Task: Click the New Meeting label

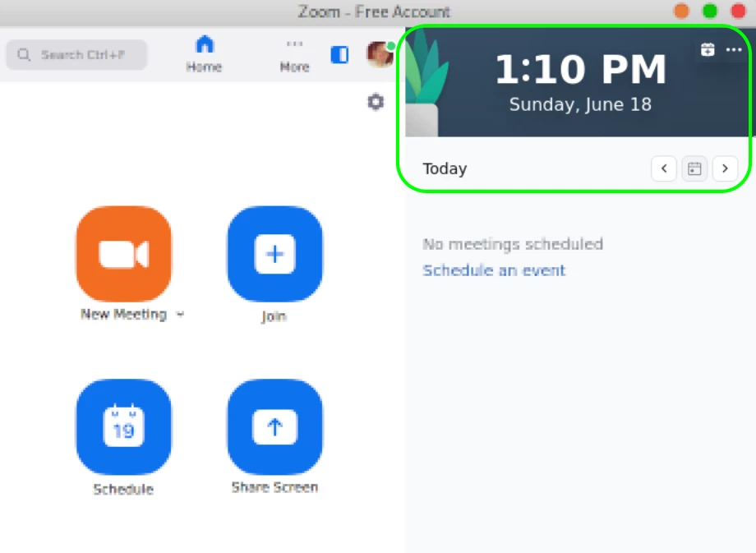Action: [124, 315]
